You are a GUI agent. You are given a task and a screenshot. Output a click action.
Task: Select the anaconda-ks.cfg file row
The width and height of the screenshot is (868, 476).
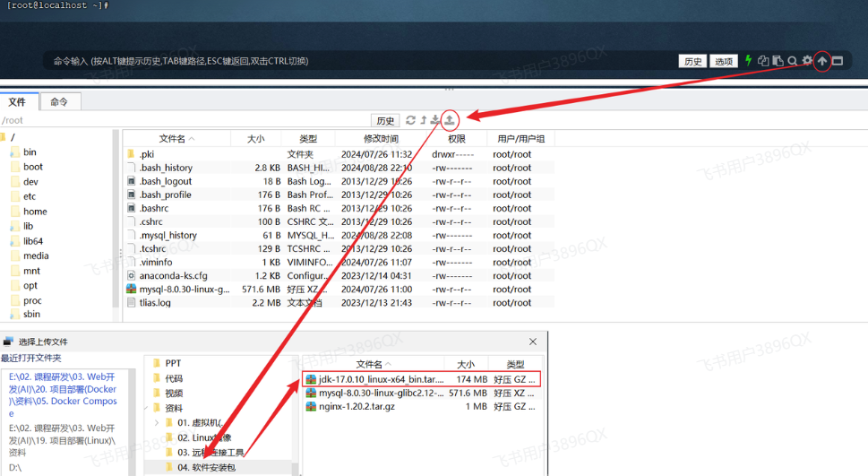tap(339, 275)
